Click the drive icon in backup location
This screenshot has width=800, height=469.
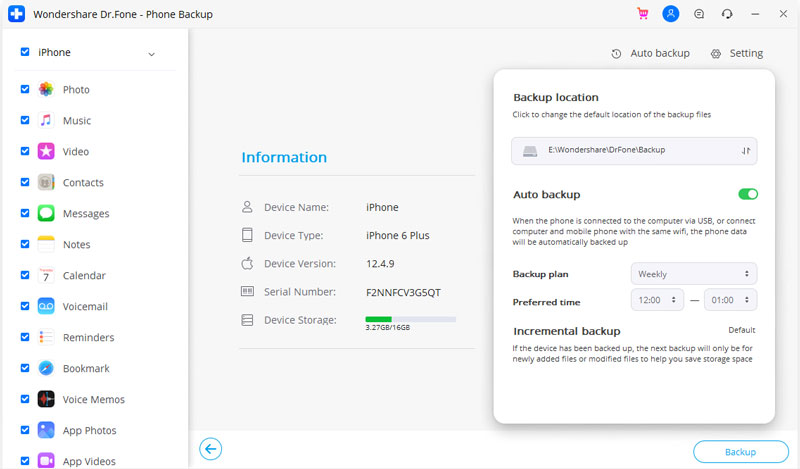click(x=530, y=151)
